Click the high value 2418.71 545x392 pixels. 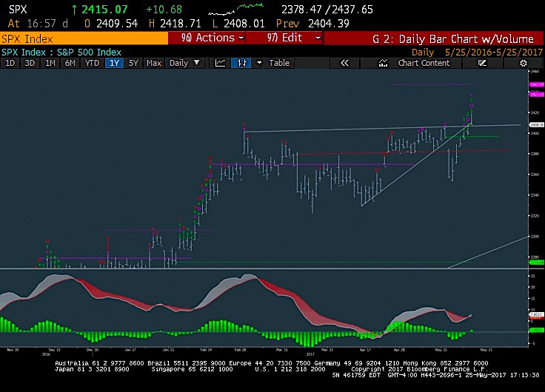(x=180, y=24)
